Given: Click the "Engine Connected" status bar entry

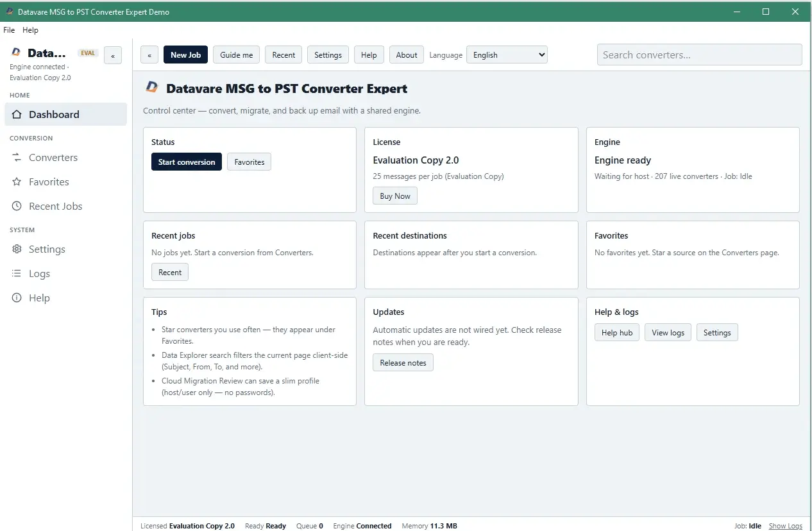Looking at the screenshot, I should pos(362,526).
